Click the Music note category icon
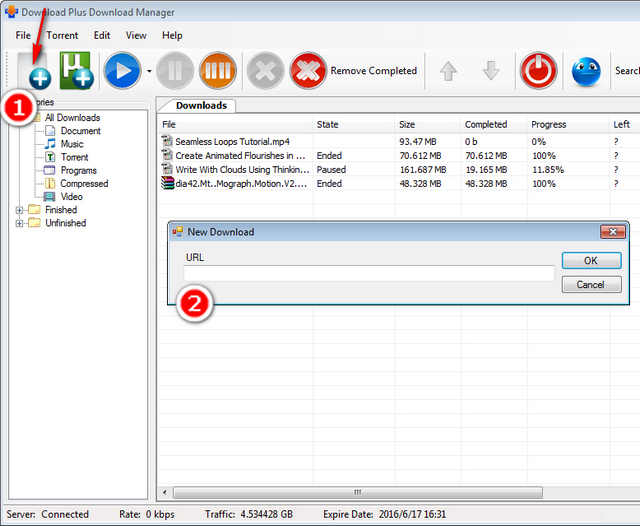Screen dimensions: 640x526 point(50,144)
